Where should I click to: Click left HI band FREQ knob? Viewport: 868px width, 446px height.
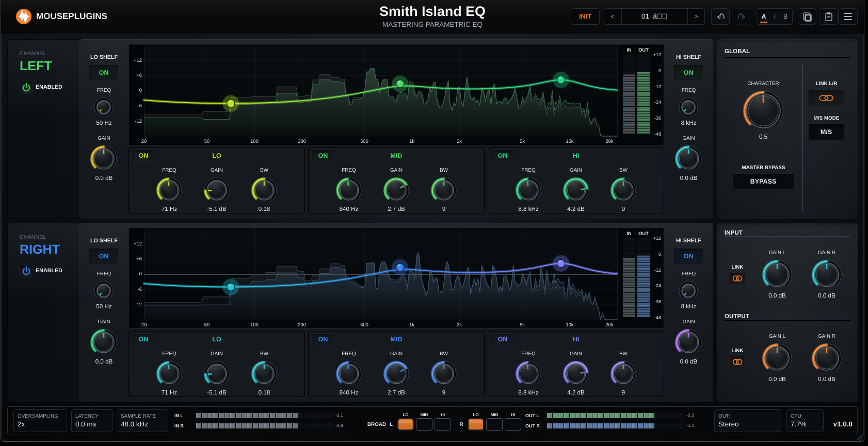528,190
